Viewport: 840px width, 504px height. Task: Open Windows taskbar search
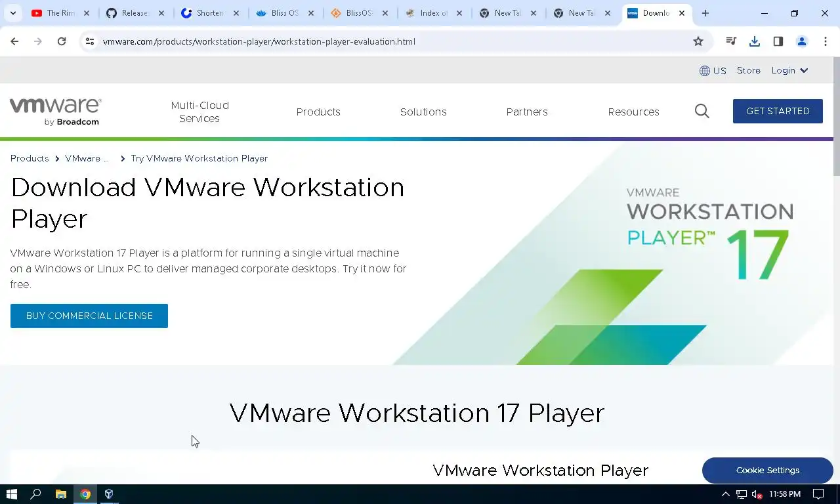(36, 494)
